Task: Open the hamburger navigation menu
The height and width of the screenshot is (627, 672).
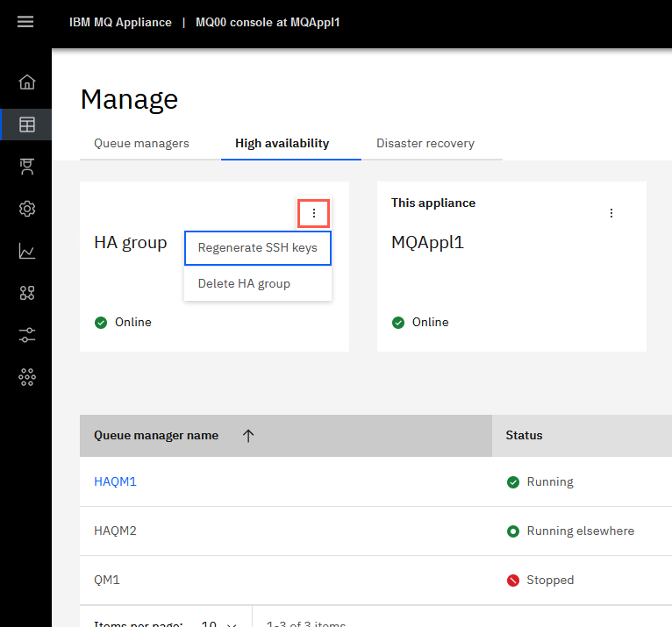Action: pyautogui.click(x=25, y=21)
